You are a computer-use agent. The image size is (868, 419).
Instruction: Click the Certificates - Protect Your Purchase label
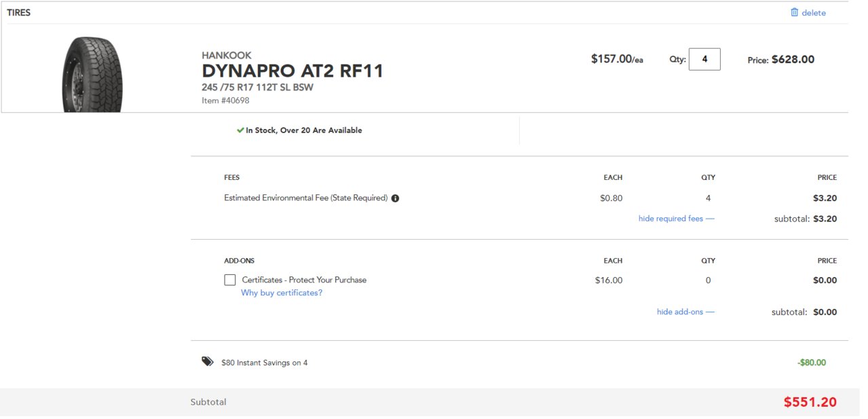tap(304, 280)
